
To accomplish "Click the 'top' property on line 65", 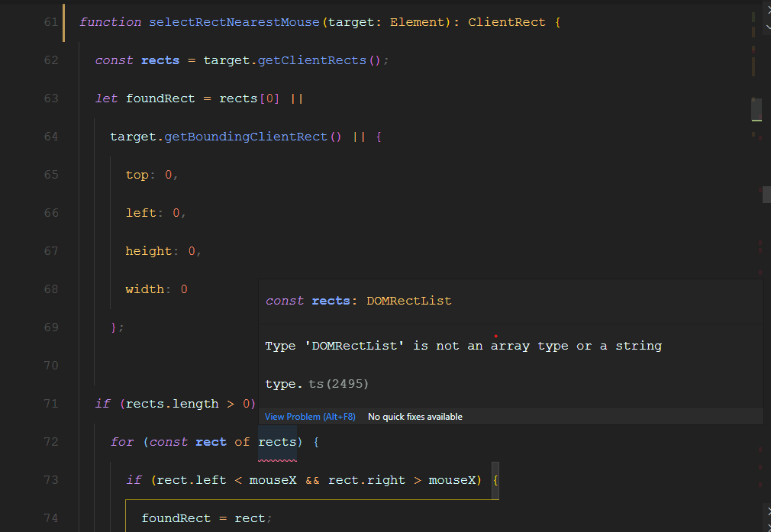I will [x=137, y=175].
